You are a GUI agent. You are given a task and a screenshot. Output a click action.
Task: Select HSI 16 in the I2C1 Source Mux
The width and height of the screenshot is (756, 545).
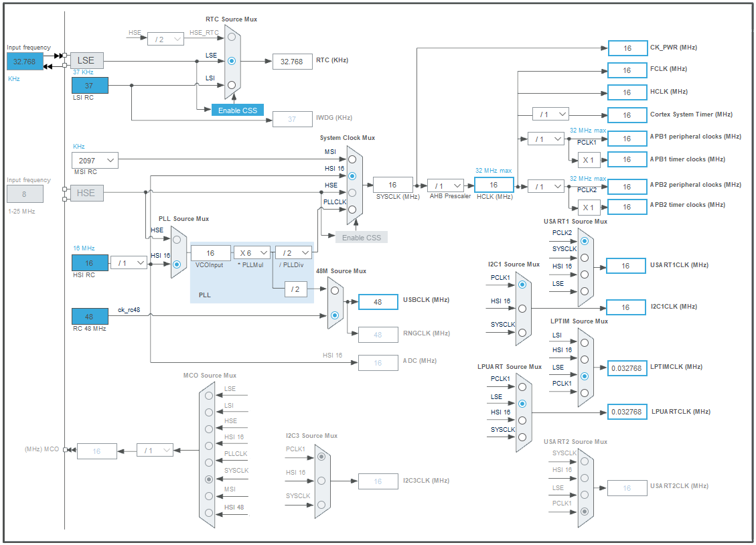[x=522, y=308]
